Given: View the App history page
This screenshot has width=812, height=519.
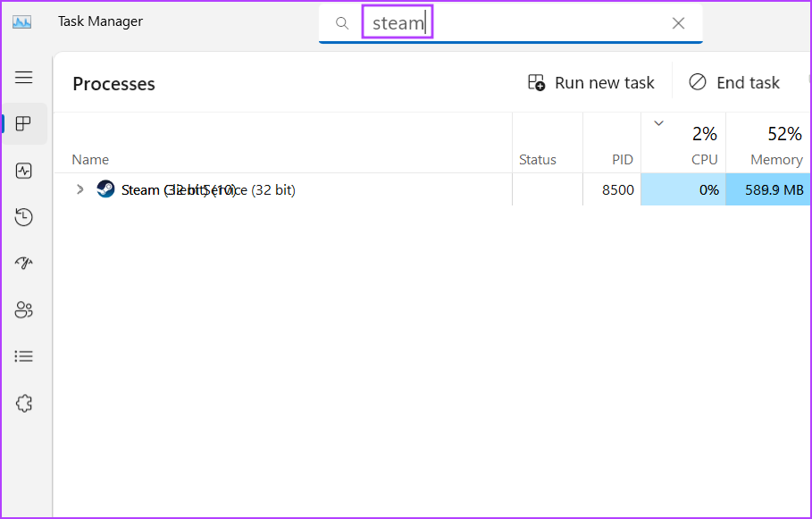Looking at the screenshot, I should (24, 217).
